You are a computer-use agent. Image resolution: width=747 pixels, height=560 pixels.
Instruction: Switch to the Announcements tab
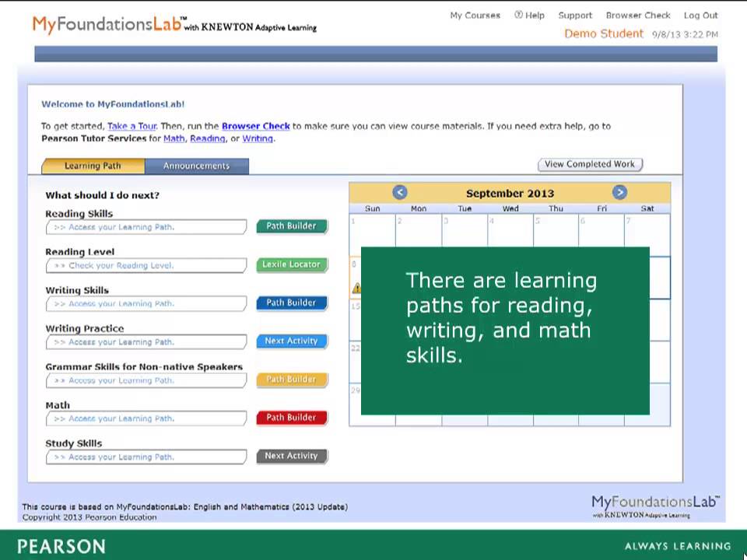pos(196,166)
